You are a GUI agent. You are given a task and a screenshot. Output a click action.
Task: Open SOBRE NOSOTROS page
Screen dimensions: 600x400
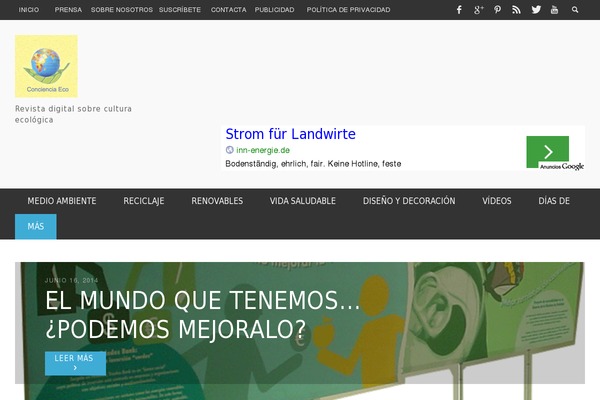pyautogui.click(x=122, y=10)
